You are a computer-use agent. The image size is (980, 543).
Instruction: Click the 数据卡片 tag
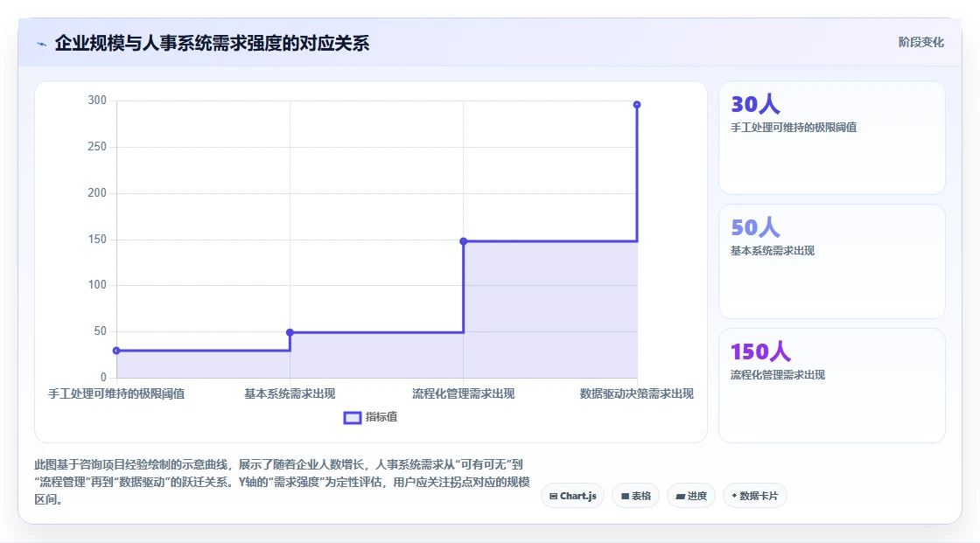754,496
